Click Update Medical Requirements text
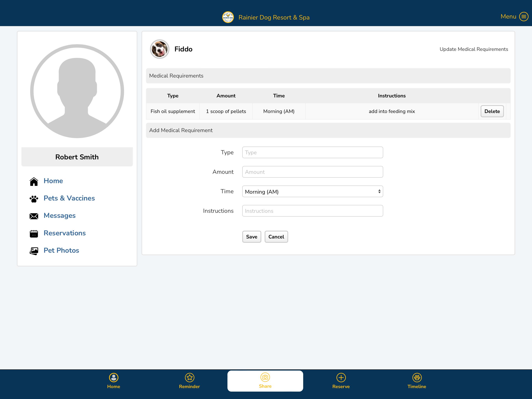The image size is (532, 399). pos(474,49)
